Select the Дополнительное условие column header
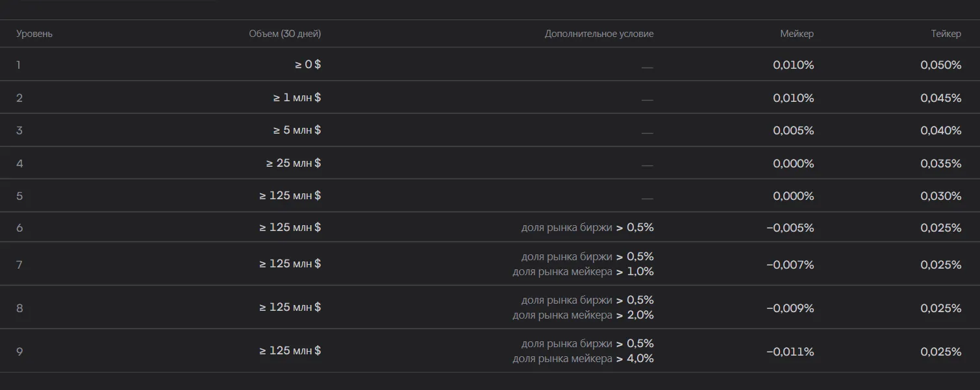 (599, 34)
